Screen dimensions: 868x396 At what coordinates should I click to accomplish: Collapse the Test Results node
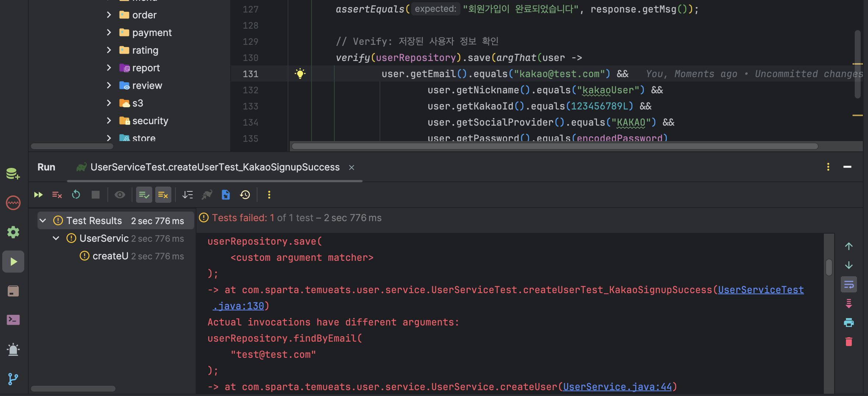(x=43, y=221)
